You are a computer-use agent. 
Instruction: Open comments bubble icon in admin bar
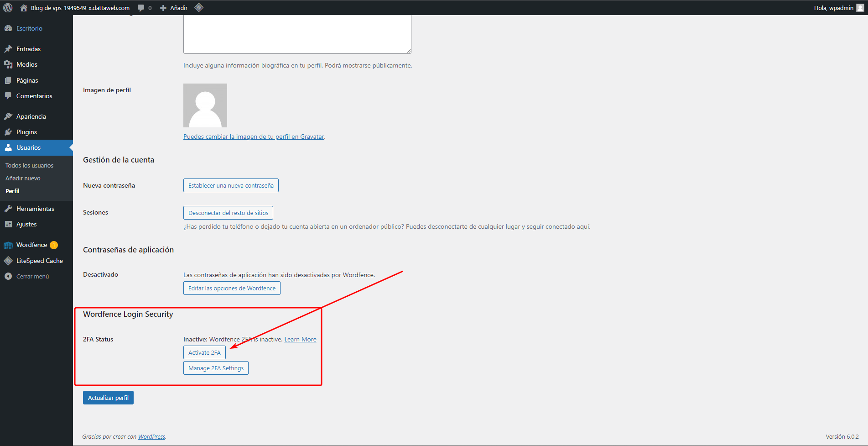[x=141, y=8]
